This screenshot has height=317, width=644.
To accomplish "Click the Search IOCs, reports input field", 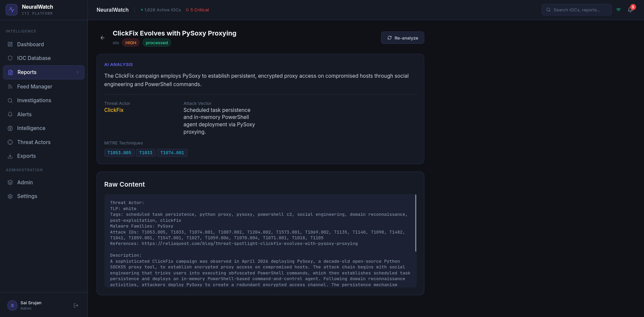I will (577, 10).
